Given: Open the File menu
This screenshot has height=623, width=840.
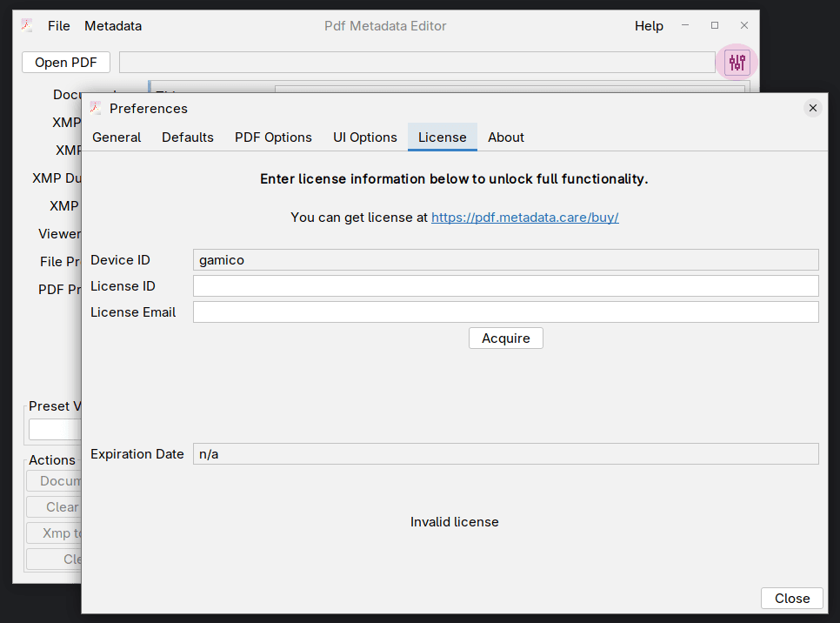Looking at the screenshot, I should (58, 25).
